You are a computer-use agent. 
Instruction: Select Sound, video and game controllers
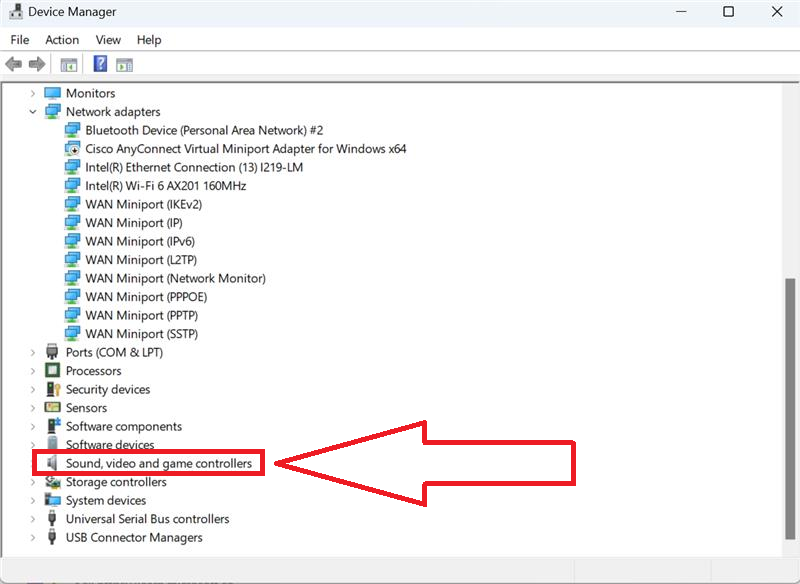click(159, 463)
